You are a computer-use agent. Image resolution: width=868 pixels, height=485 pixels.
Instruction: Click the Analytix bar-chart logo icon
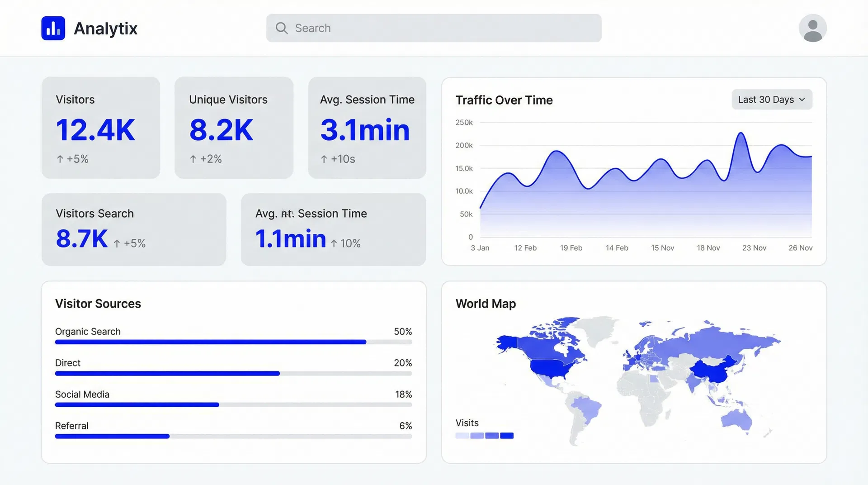pos(53,28)
